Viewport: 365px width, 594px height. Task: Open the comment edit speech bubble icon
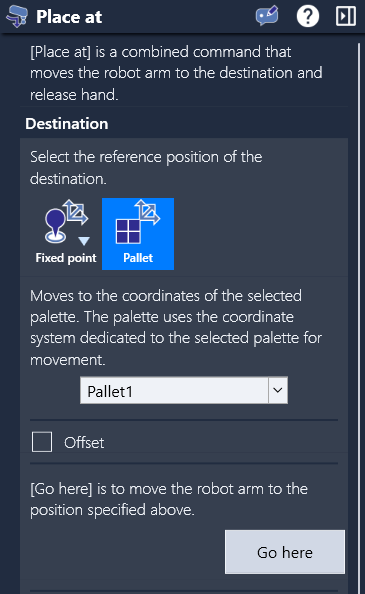(x=267, y=16)
